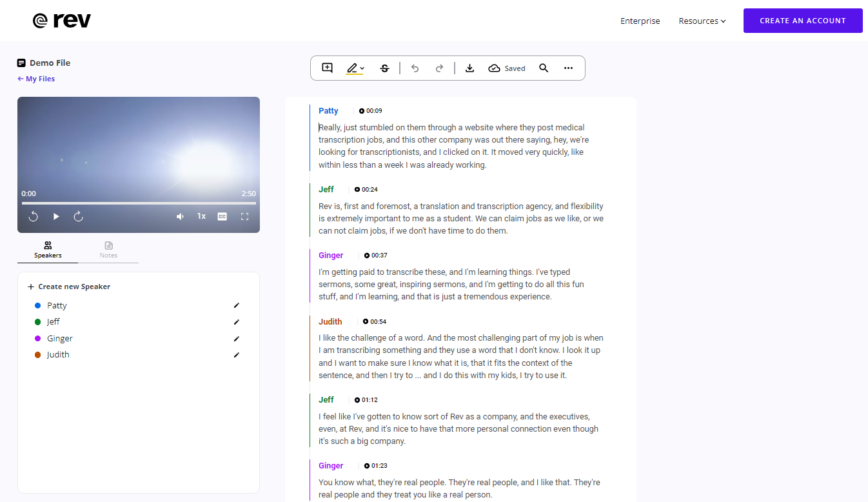Screen dimensions: 868x502
Task: Create new Speaker
Action: tap(69, 286)
